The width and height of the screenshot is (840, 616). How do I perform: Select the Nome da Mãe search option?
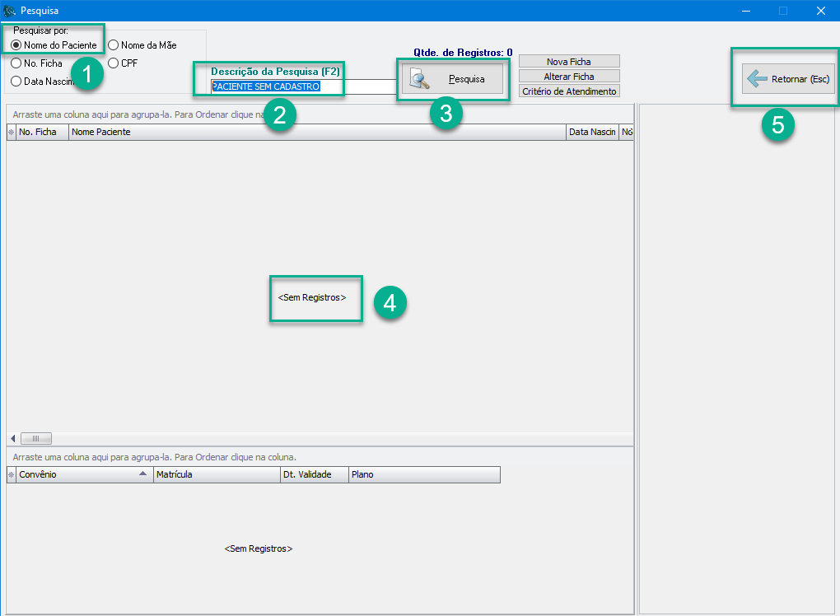(114, 45)
